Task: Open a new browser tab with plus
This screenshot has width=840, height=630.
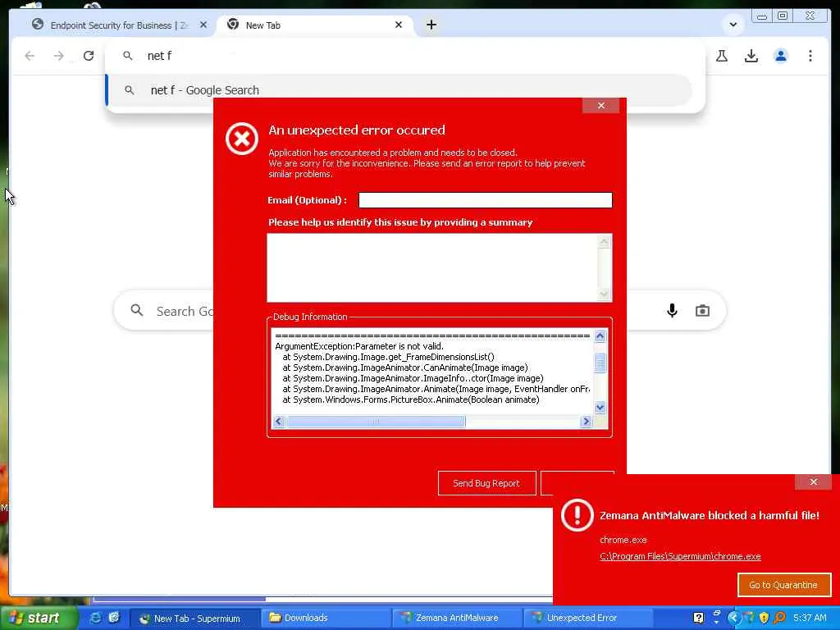Action: coord(431,25)
